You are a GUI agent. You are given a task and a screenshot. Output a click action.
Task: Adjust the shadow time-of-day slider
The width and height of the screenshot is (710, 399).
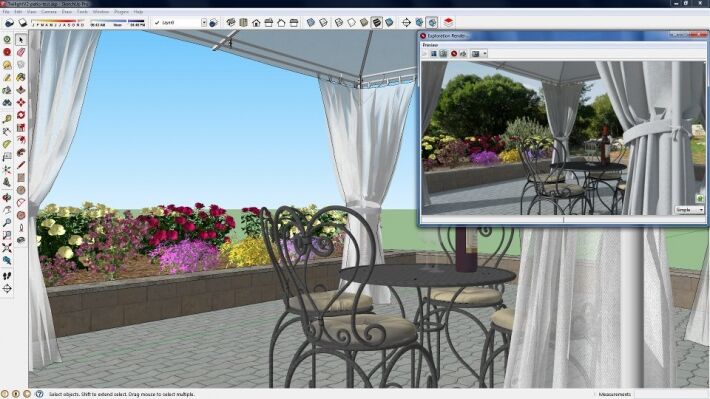(118, 22)
